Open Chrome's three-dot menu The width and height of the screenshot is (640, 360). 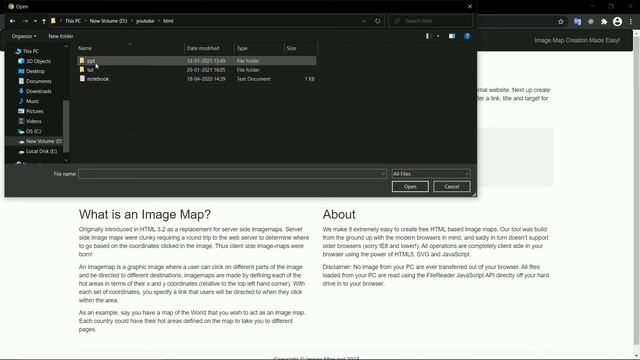point(631,22)
